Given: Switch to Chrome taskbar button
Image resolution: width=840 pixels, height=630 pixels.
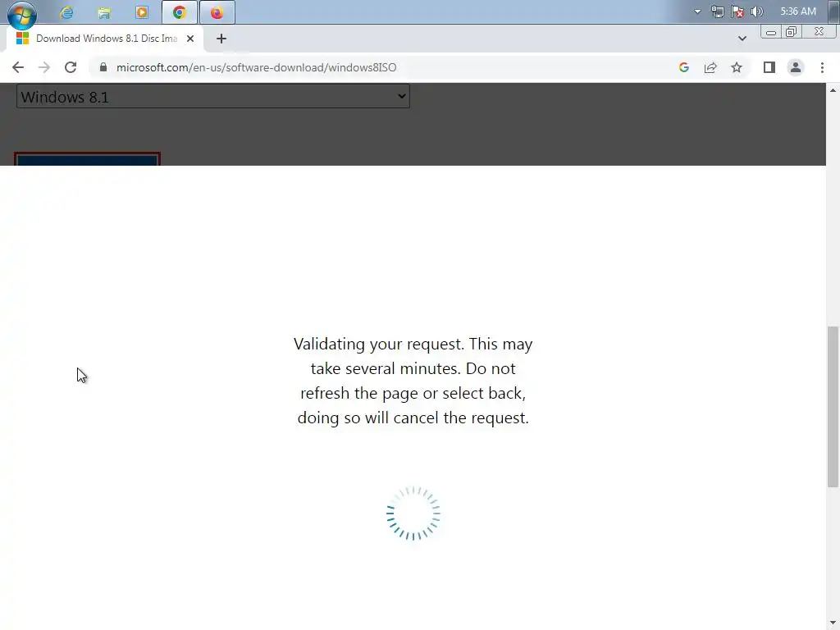Looking at the screenshot, I should 180,12.
